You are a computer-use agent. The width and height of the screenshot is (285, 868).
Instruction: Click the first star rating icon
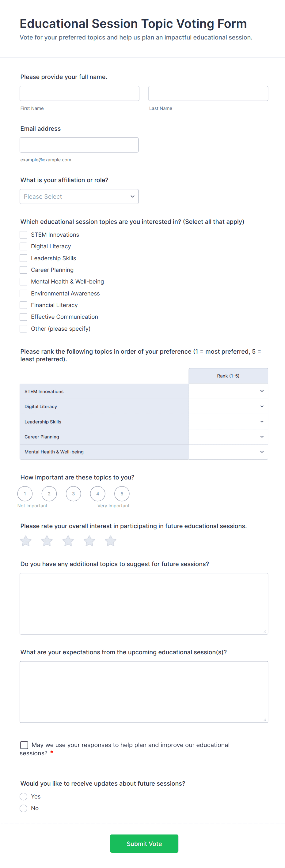[26, 541]
